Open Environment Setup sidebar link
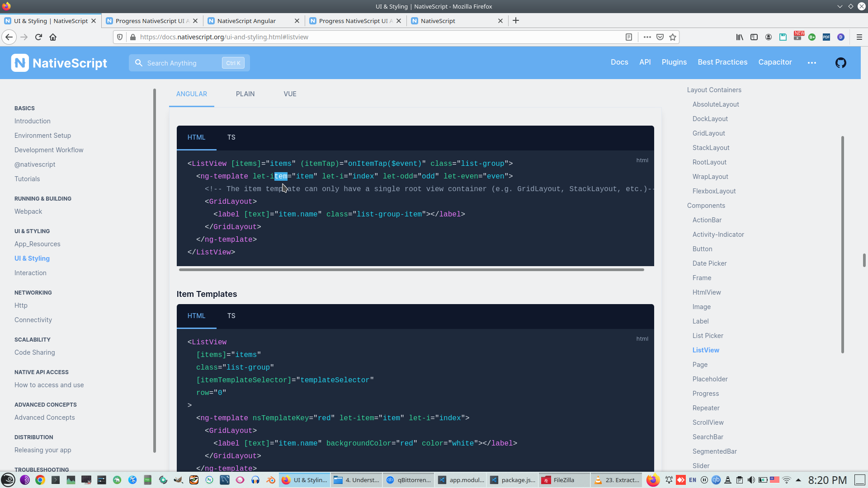The height and width of the screenshot is (488, 868). click(x=42, y=136)
